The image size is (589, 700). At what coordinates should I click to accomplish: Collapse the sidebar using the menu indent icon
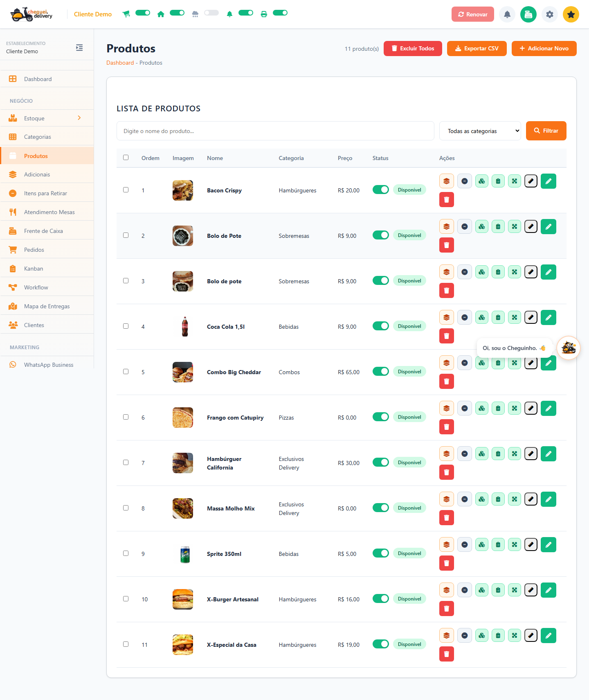click(x=79, y=47)
